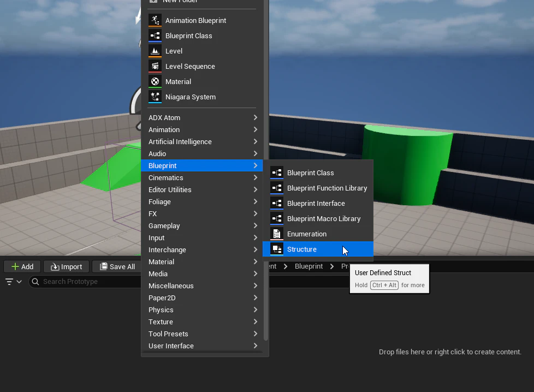Click the green plus Add icon
The width and height of the screenshot is (534, 392).
click(15, 266)
